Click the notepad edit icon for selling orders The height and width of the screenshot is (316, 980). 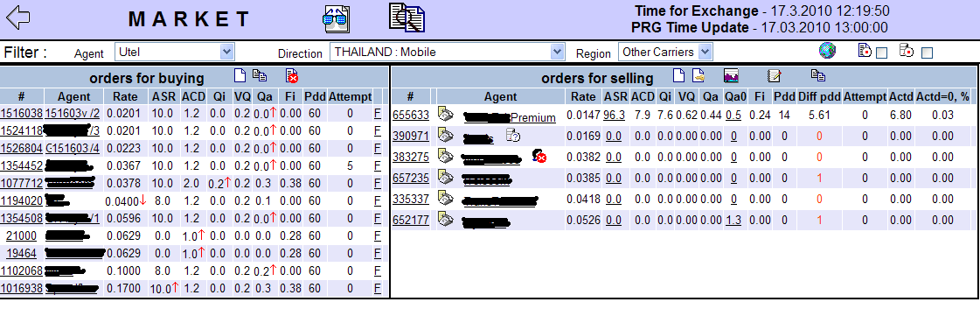tap(775, 75)
